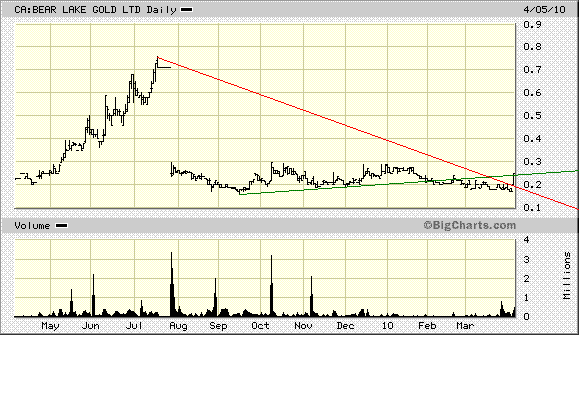The height and width of the screenshot is (405, 579).
Task: Select the Nov month label
Action: pyautogui.click(x=304, y=326)
